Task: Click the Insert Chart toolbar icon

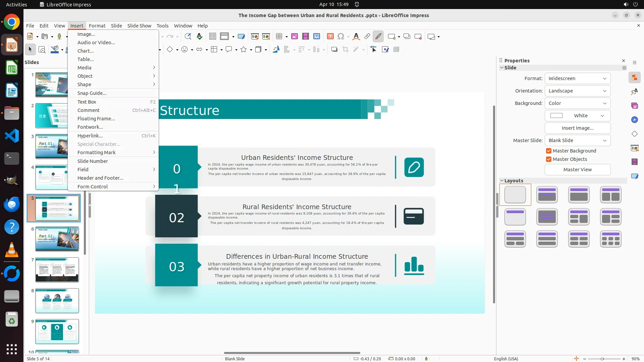Action: (x=316, y=37)
